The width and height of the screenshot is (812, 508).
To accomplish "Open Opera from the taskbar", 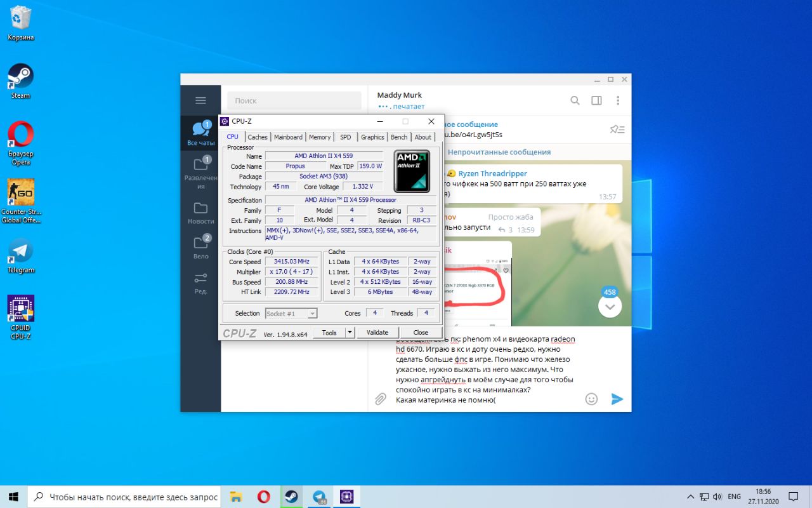I will (x=264, y=497).
